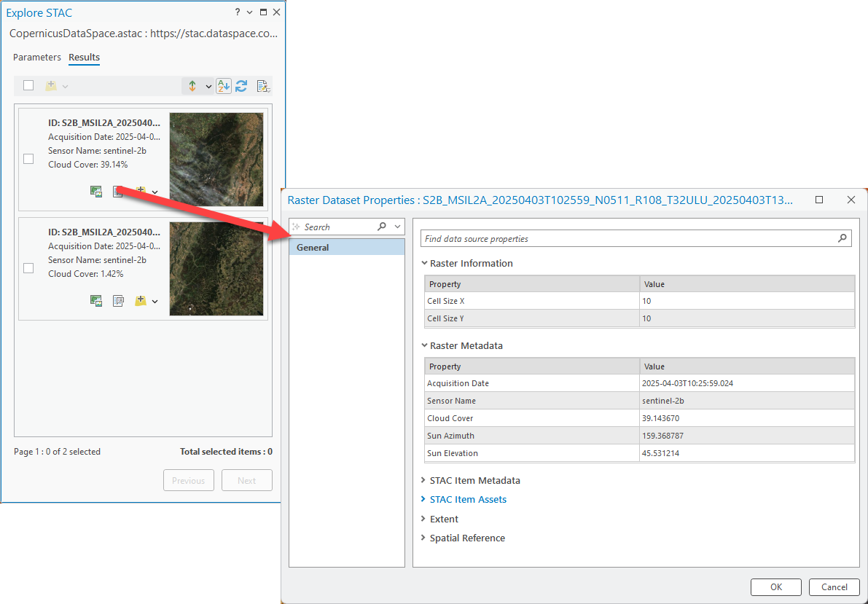The width and height of the screenshot is (868, 604).
Task: Click the second result's image thumbnail
Action: (216, 268)
